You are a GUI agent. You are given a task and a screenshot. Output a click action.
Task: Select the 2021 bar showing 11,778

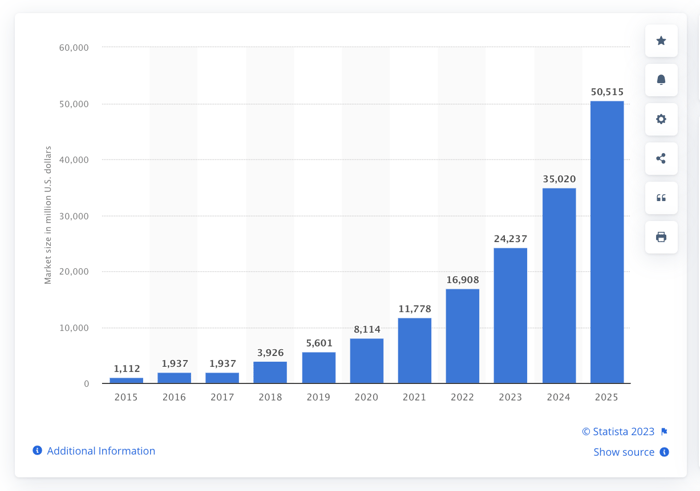coord(415,351)
